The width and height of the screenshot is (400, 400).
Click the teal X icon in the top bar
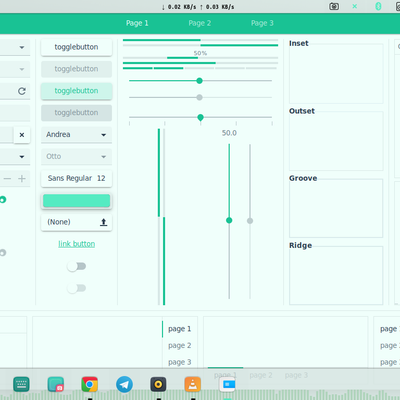355,6
